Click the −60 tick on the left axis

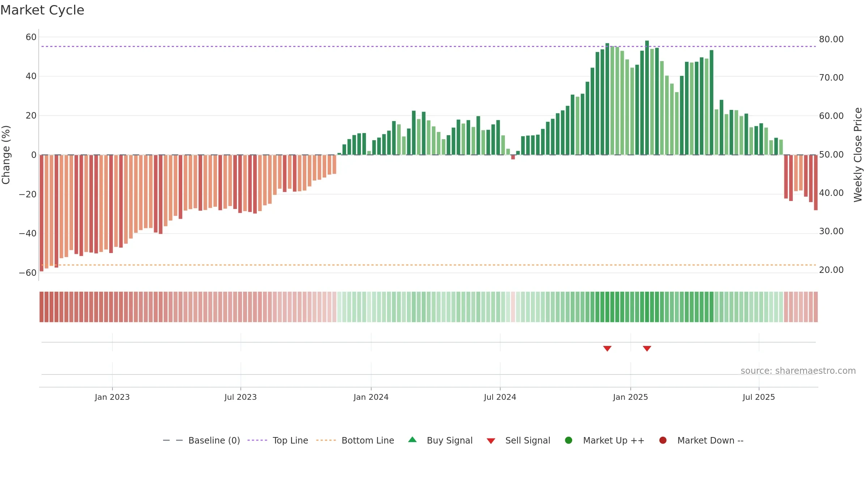click(x=27, y=273)
